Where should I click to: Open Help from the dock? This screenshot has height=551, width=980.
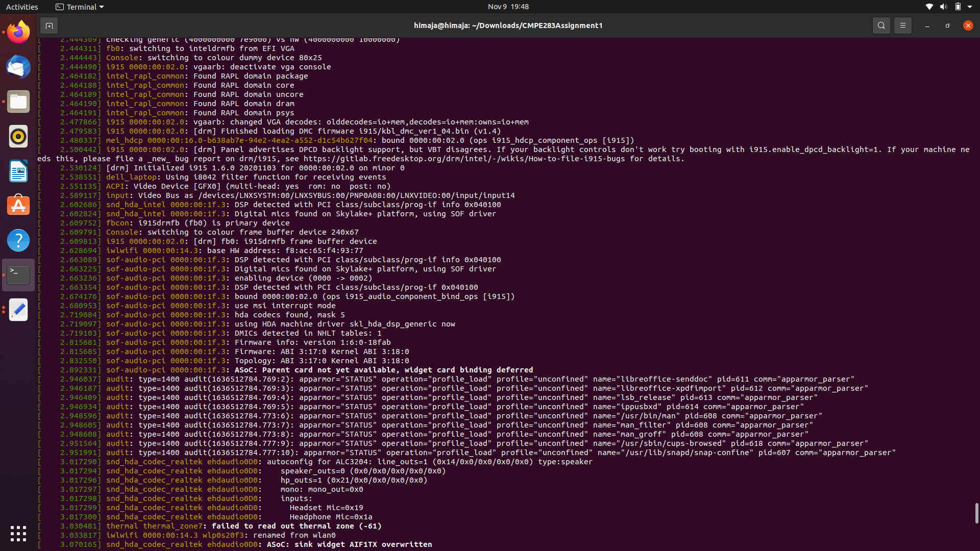pos(18,240)
